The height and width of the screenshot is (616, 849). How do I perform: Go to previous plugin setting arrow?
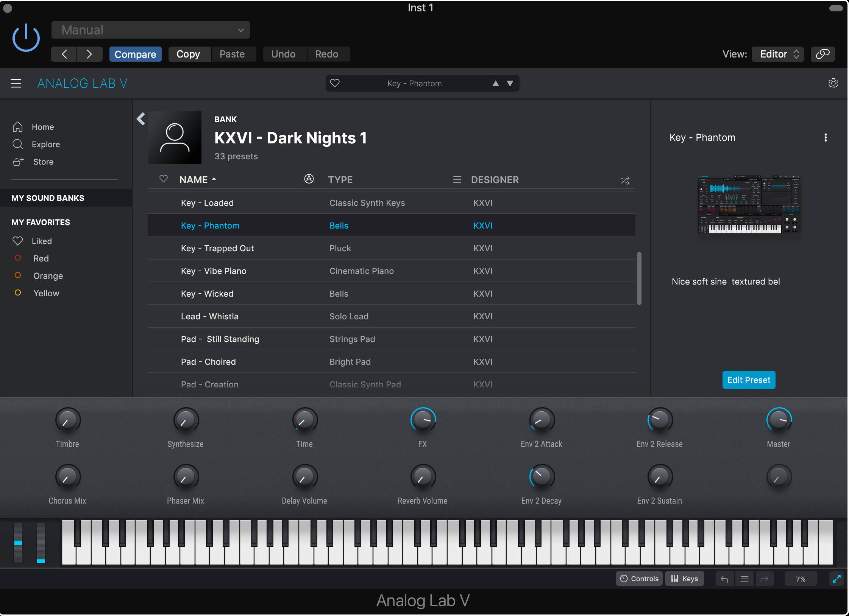pyautogui.click(x=64, y=54)
